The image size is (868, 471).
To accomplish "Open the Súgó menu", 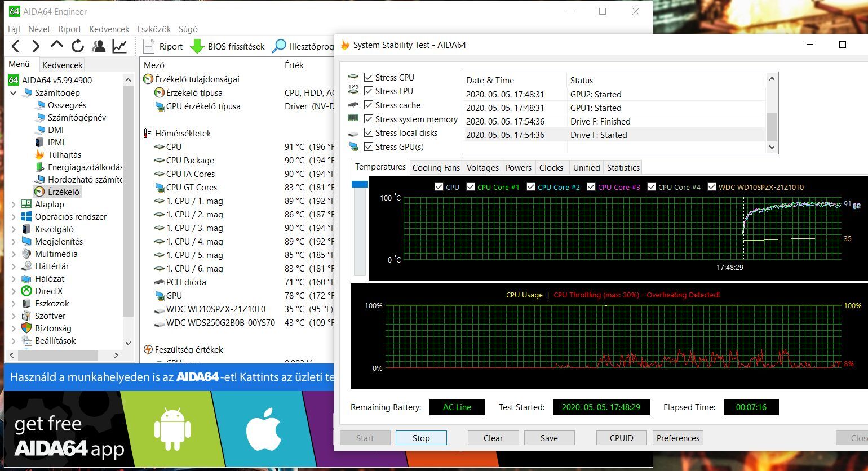I will (x=188, y=29).
